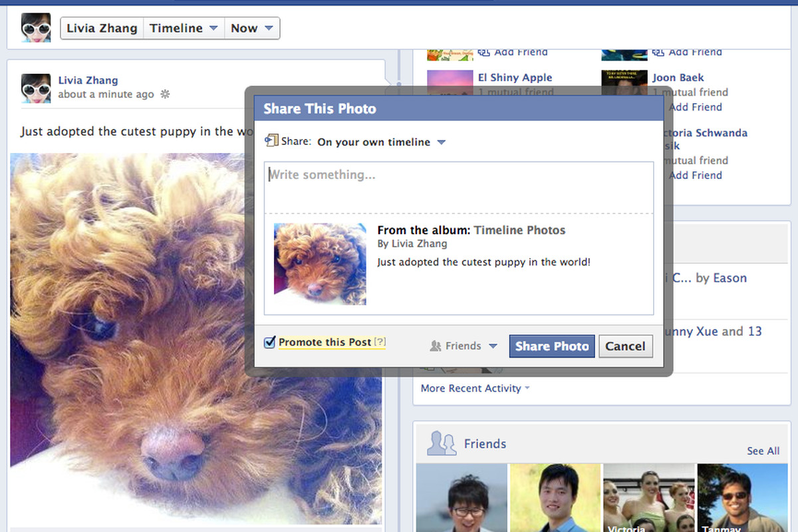The height and width of the screenshot is (532, 798).
Task: Open the Timeline Photos album link
Action: pos(519,230)
